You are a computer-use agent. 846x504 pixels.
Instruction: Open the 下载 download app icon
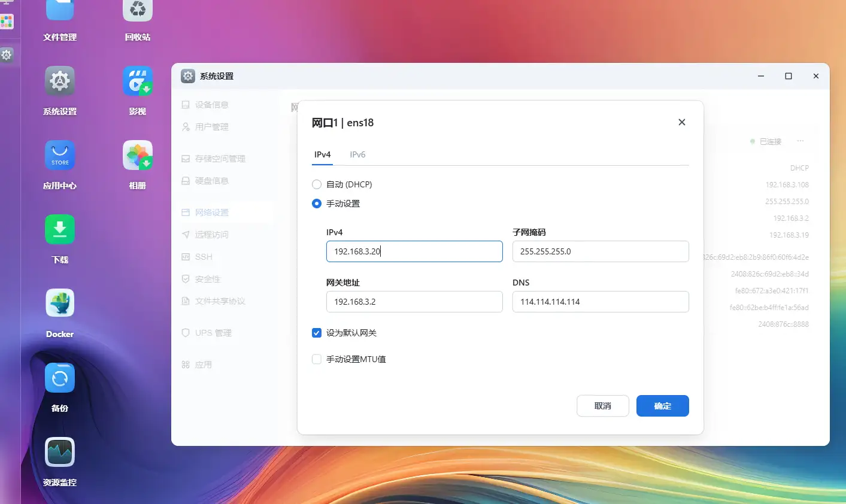(x=60, y=230)
